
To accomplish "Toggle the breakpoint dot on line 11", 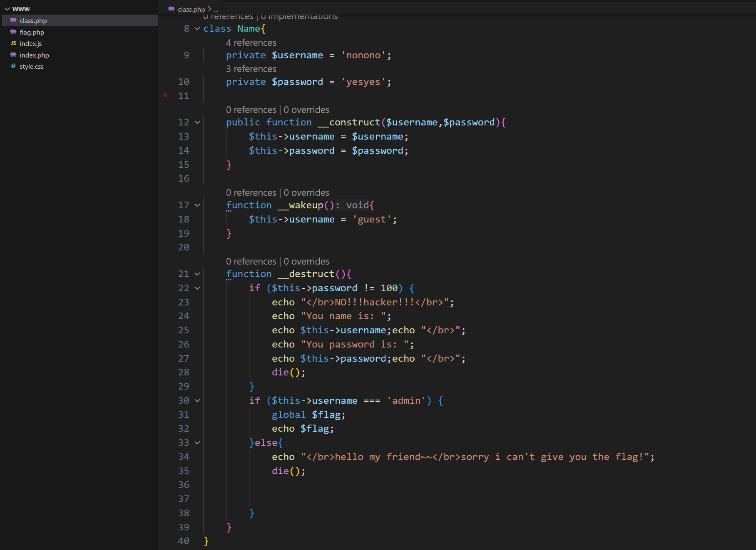I will pos(166,95).
